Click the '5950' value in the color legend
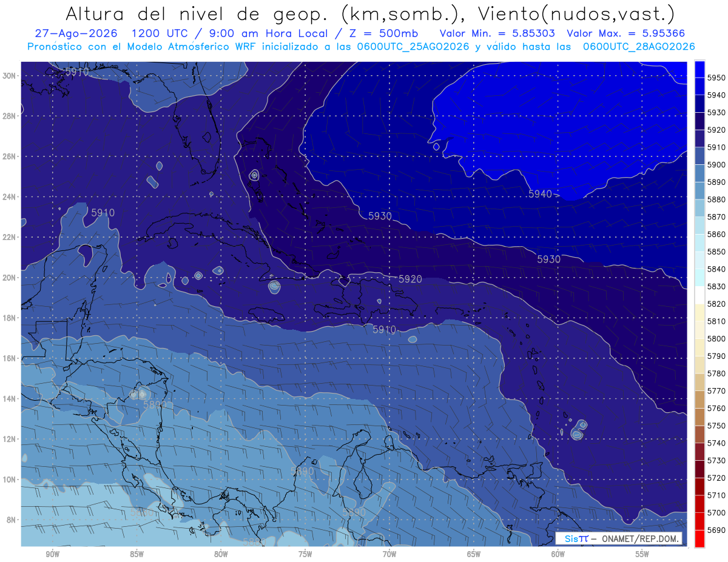The height and width of the screenshot is (562, 728). click(x=716, y=78)
